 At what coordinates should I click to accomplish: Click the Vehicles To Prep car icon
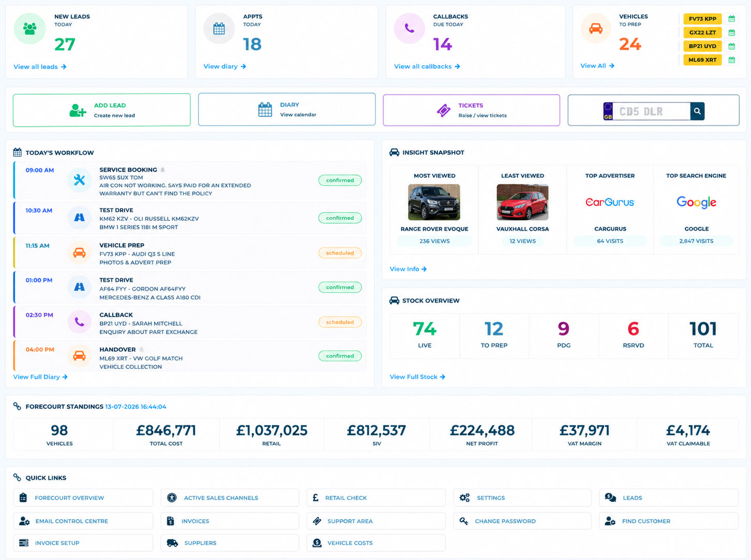coord(596,28)
